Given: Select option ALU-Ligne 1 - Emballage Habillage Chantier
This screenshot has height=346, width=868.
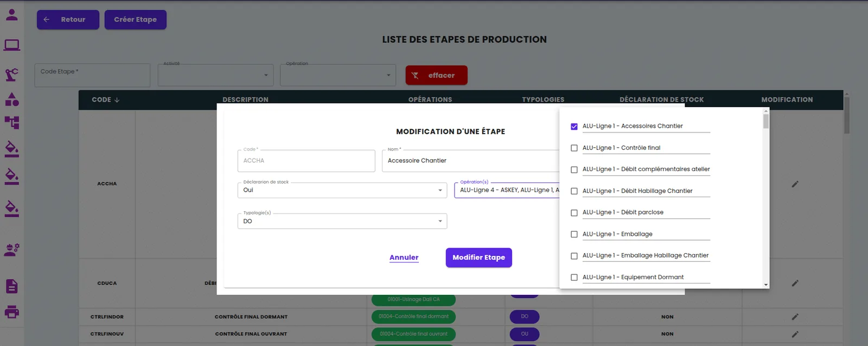Looking at the screenshot, I should point(646,256).
